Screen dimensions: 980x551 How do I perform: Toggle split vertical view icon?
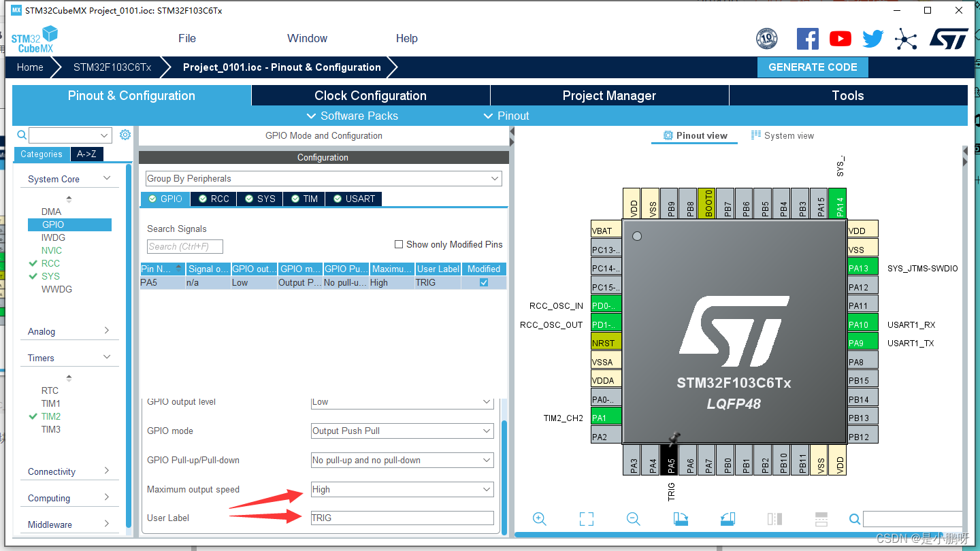(774, 519)
